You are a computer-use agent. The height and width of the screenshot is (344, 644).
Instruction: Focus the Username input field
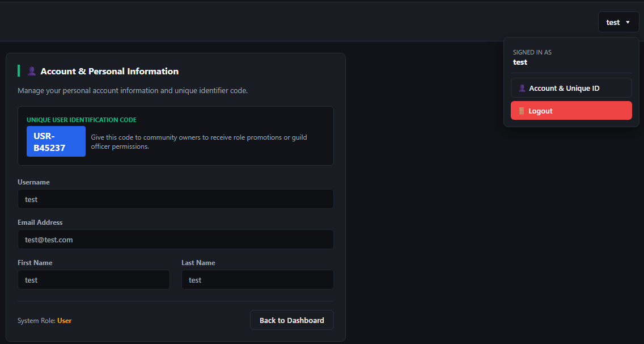175,199
